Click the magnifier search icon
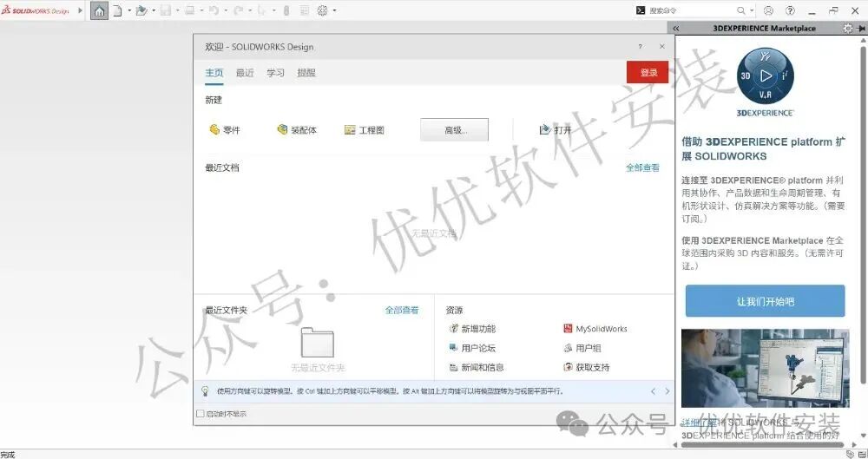The height and width of the screenshot is (459, 868). coord(741,10)
